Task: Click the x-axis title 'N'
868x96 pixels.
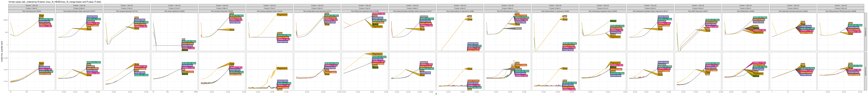Action: point(436,94)
